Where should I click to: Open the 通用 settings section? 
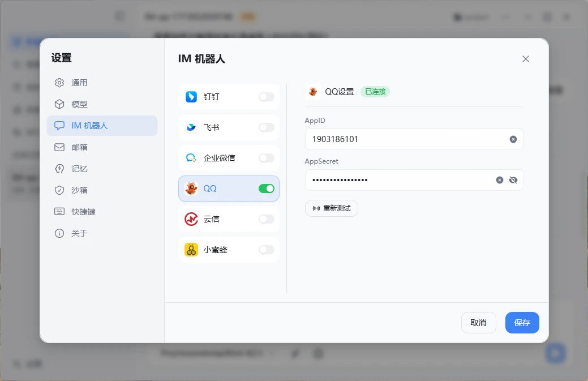click(x=79, y=83)
